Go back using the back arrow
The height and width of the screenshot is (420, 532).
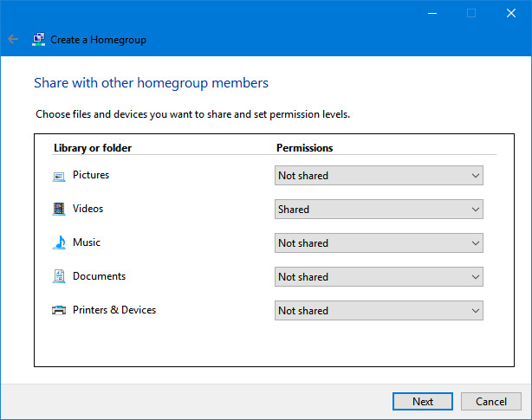[13, 39]
